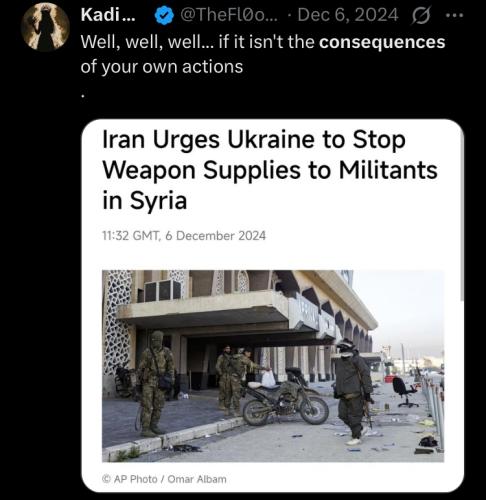Open the three-dot more options menu
Image resolution: width=486 pixels, height=500 pixels.
455,15
